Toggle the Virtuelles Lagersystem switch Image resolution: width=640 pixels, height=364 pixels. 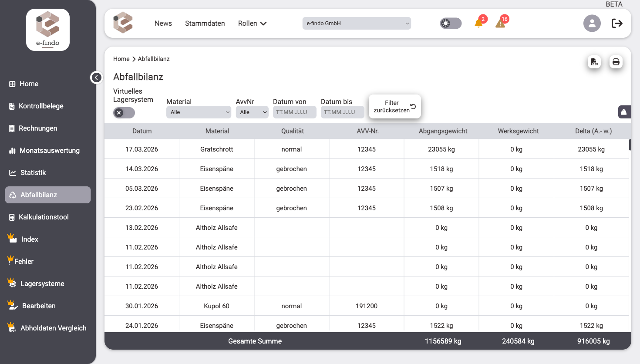pos(124,113)
